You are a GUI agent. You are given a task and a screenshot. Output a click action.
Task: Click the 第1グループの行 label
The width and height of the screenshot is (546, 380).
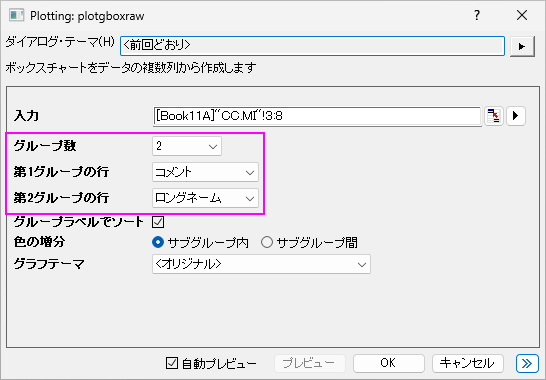pyautogui.click(x=61, y=172)
